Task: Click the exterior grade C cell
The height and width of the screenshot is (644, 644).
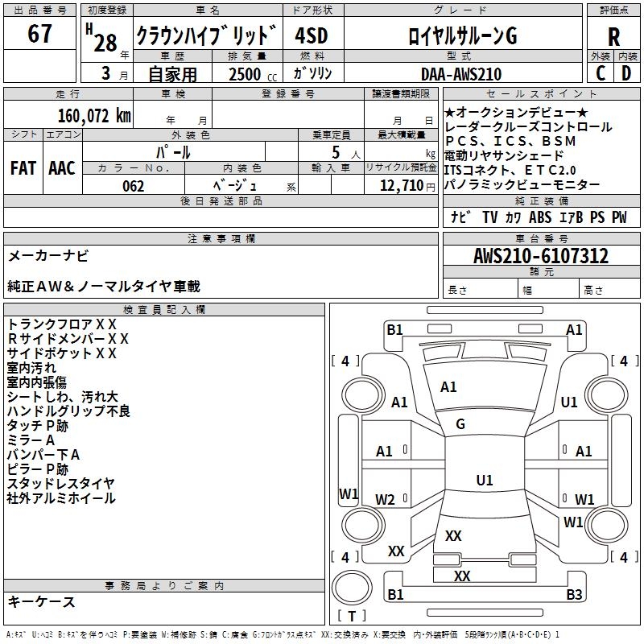Action: click(x=601, y=73)
